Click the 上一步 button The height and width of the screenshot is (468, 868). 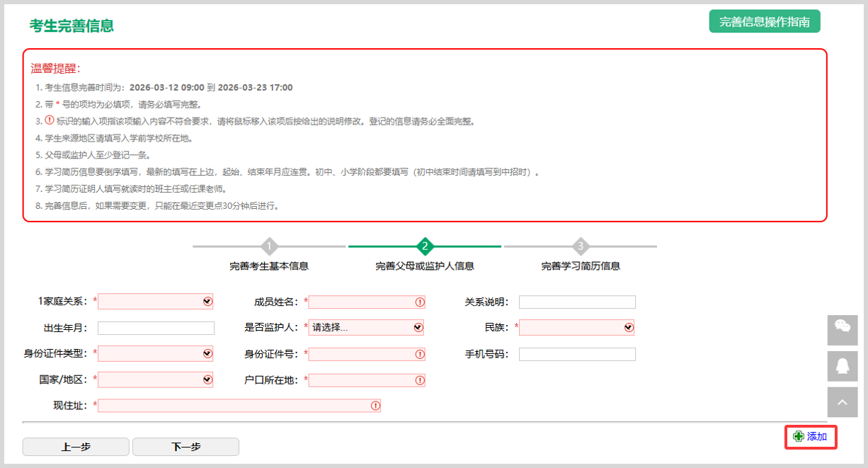pyautogui.click(x=76, y=447)
